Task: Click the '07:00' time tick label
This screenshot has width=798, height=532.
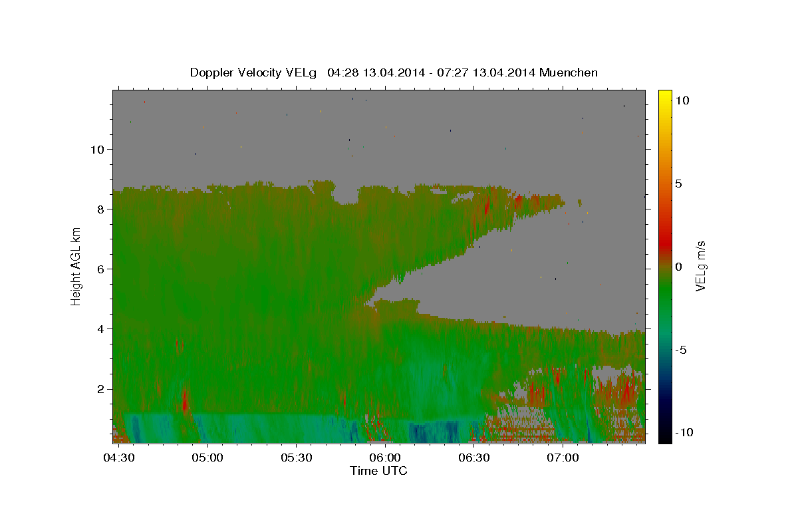Action: point(563,458)
